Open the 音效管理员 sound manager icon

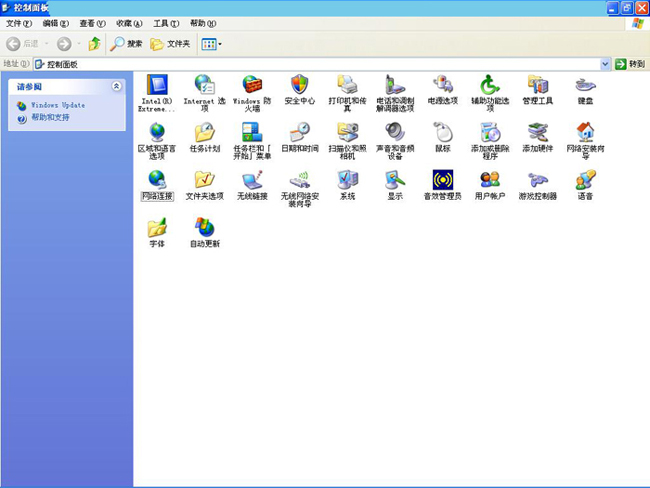pyautogui.click(x=442, y=180)
